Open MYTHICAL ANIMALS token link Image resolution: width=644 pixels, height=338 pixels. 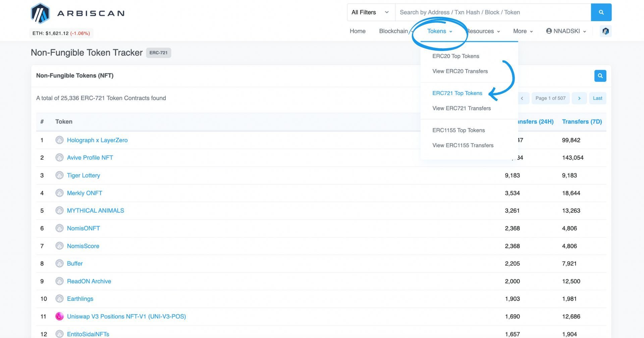(96, 211)
